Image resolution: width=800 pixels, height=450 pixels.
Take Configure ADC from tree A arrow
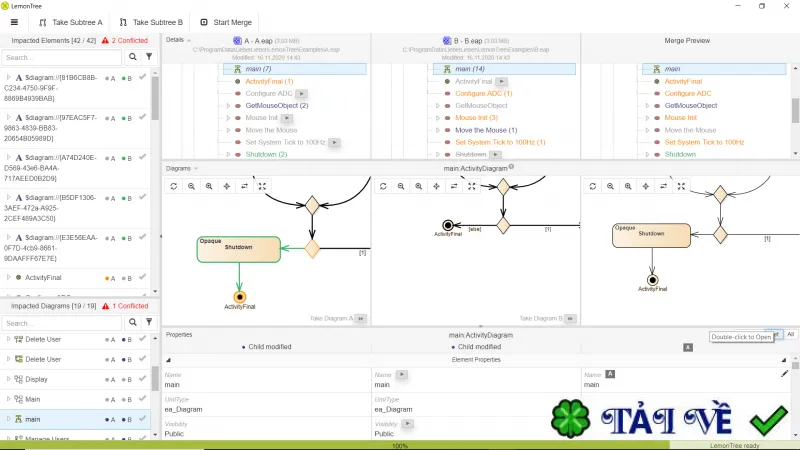click(302, 93)
